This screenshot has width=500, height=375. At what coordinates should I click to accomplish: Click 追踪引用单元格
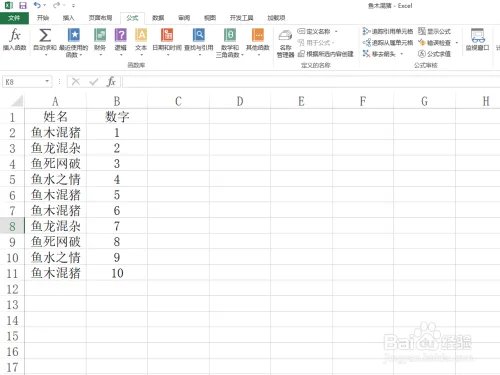tap(388, 31)
